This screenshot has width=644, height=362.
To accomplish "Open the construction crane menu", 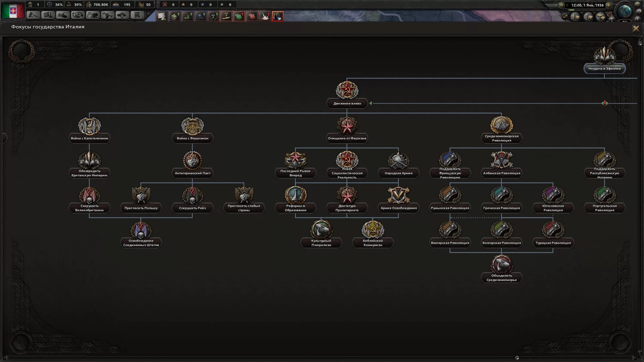I will coord(92,15).
